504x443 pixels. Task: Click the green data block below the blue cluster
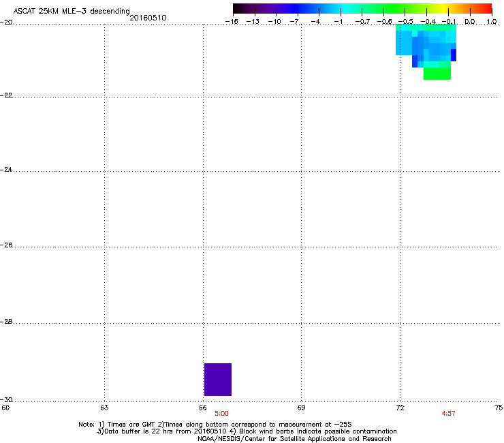(437, 74)
